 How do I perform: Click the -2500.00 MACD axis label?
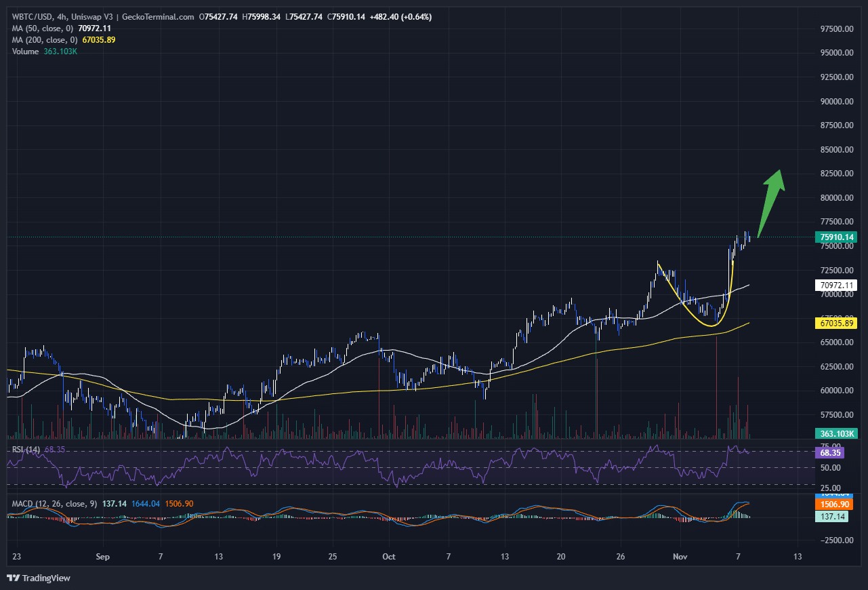[x=836, y=540]
